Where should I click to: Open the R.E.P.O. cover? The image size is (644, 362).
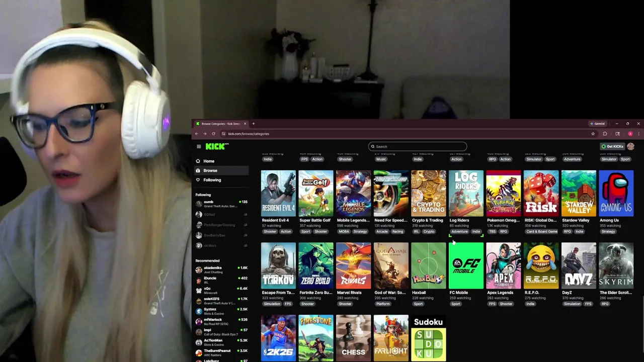click(541, 266)
